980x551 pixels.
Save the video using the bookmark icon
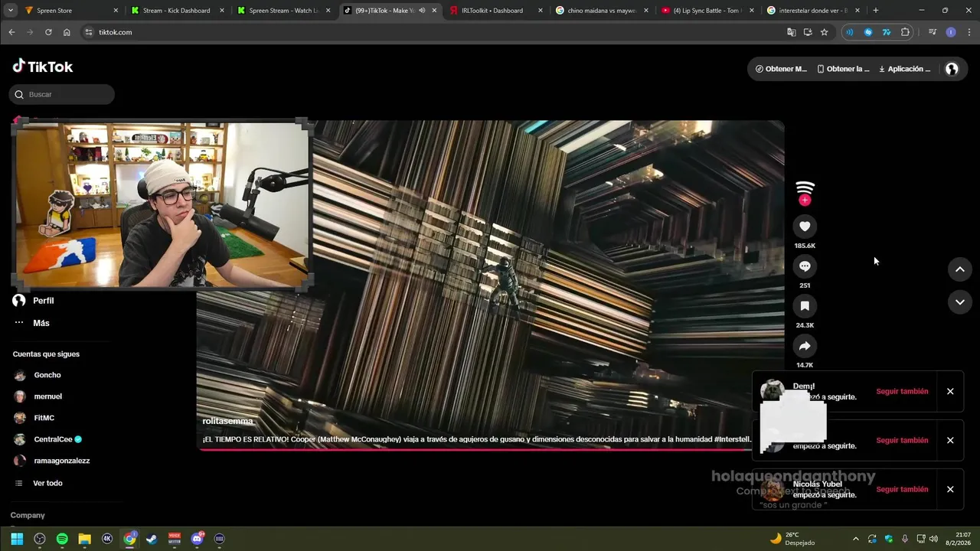point(805,306)
